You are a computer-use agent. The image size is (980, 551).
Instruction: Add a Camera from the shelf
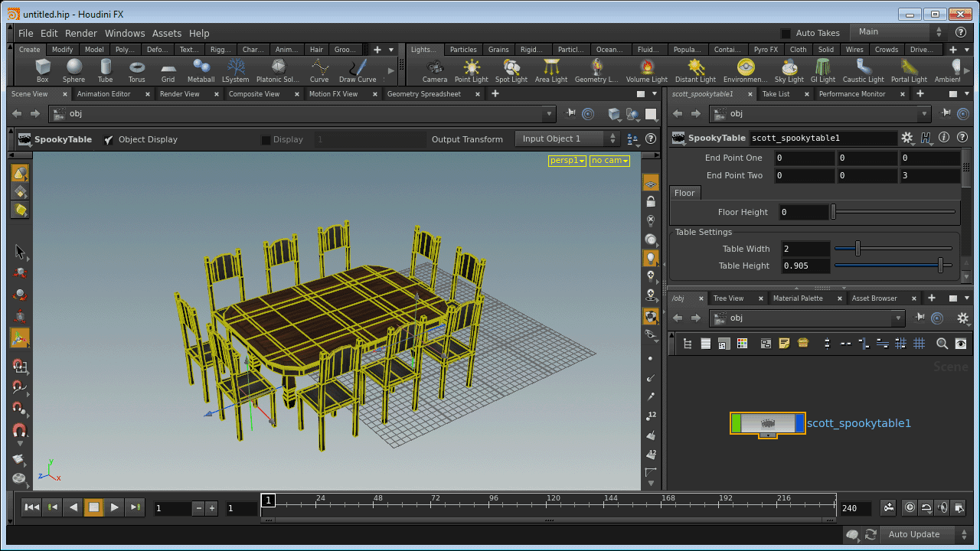coord(435,70)
